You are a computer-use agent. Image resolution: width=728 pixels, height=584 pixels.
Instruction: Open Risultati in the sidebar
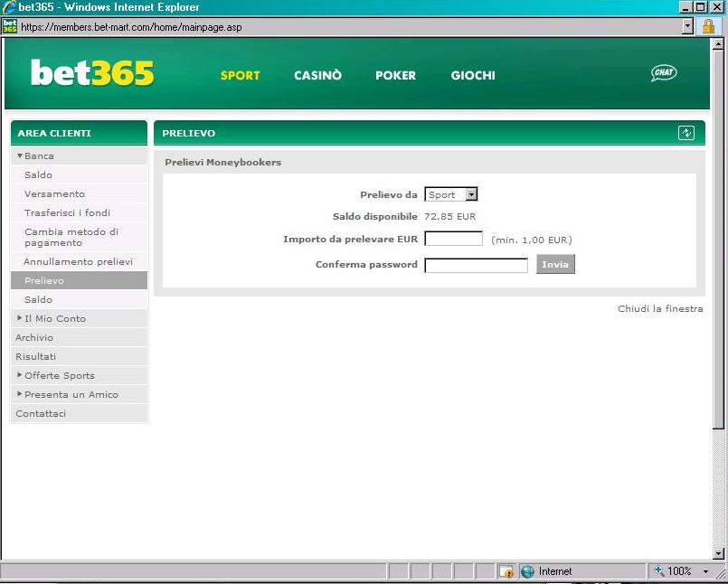click(79, 356)
